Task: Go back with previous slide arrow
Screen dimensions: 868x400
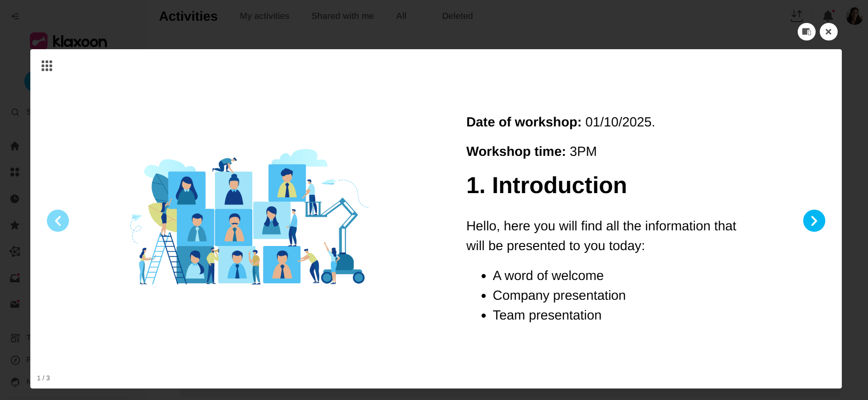Action: coord(58,221)
